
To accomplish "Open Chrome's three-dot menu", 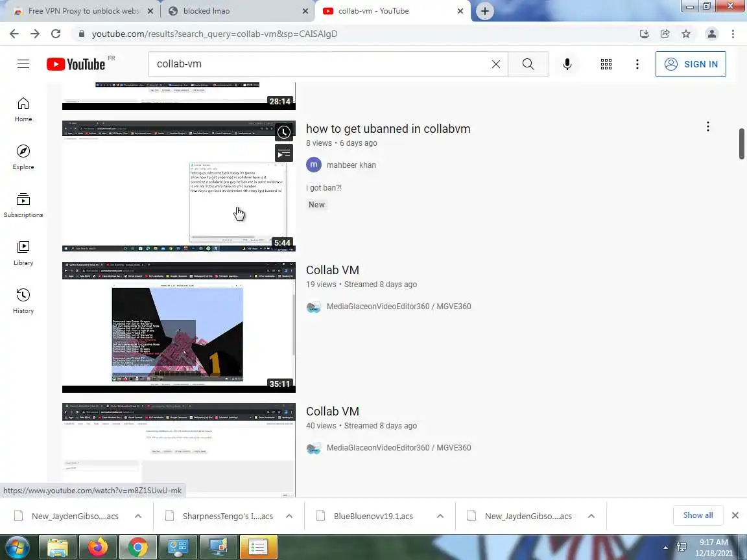I will 733,34.
